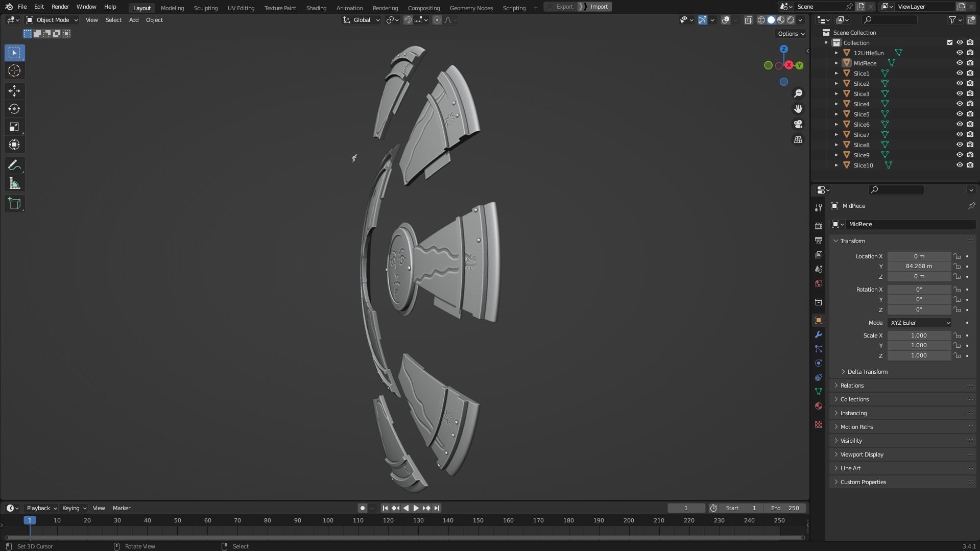
Task: Hide MidPiece in viewport
Action: click(960, 63)
